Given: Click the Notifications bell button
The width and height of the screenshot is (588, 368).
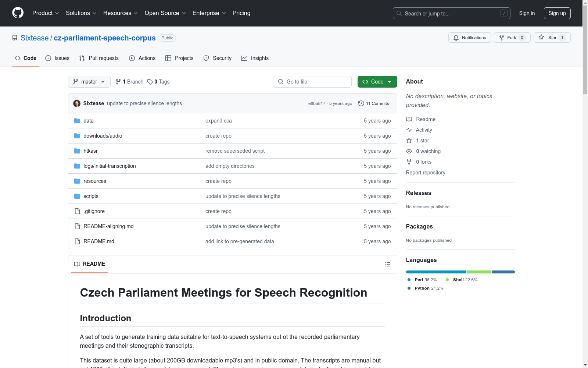Looking at the screenshot, I should click(470, 38).
